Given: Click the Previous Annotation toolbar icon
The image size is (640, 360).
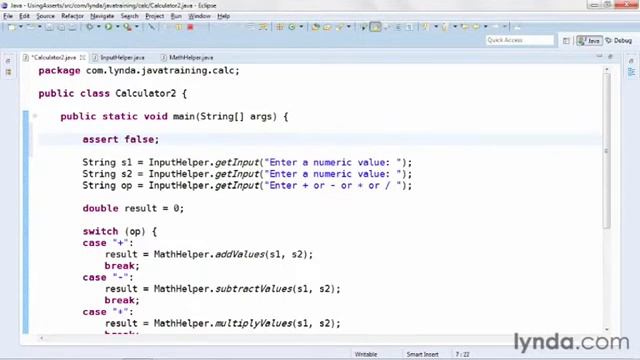Looking at the screenshot, I should 445,27.
